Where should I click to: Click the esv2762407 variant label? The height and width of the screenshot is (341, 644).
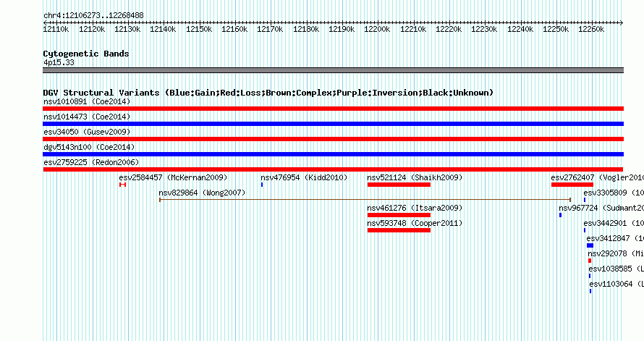point(597,177)
